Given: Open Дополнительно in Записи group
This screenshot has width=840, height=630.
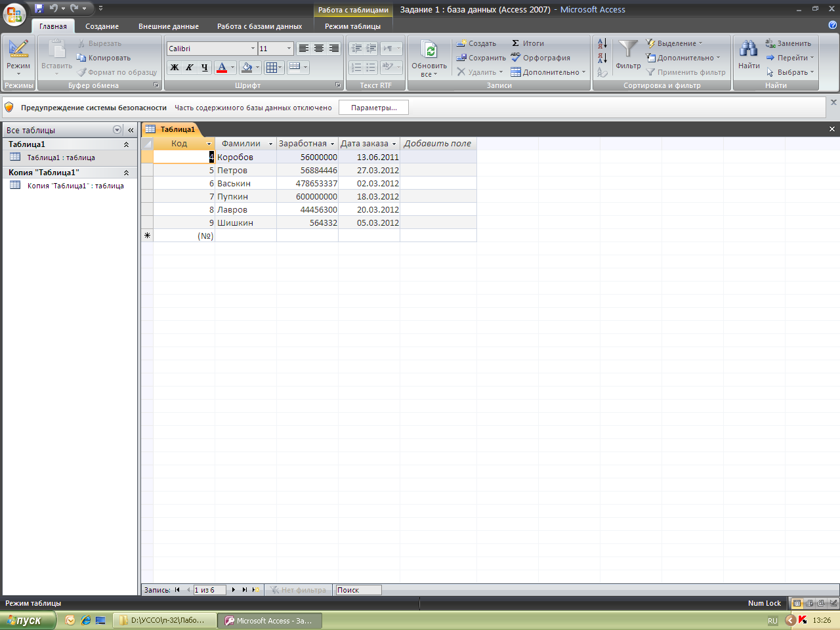Looking at the screenshot, I should click(548, 72).
